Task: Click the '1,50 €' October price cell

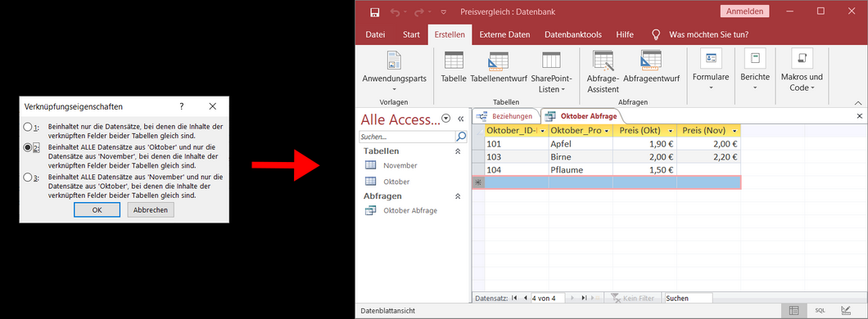Action: pyautogui.click(x=644, y=170)
